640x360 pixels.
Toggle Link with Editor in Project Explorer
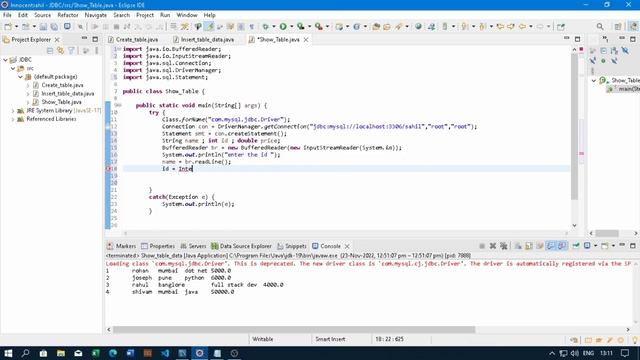[x=60, y=51]
